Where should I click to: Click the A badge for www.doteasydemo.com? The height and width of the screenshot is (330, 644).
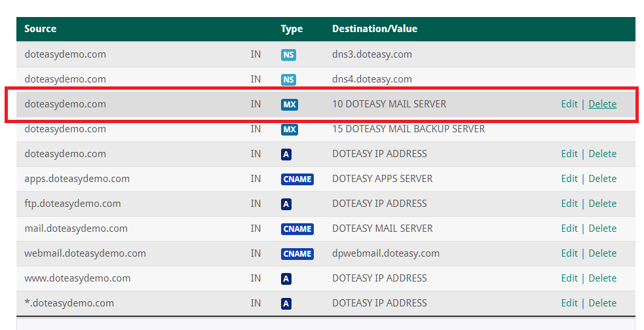tap(286, 279)
